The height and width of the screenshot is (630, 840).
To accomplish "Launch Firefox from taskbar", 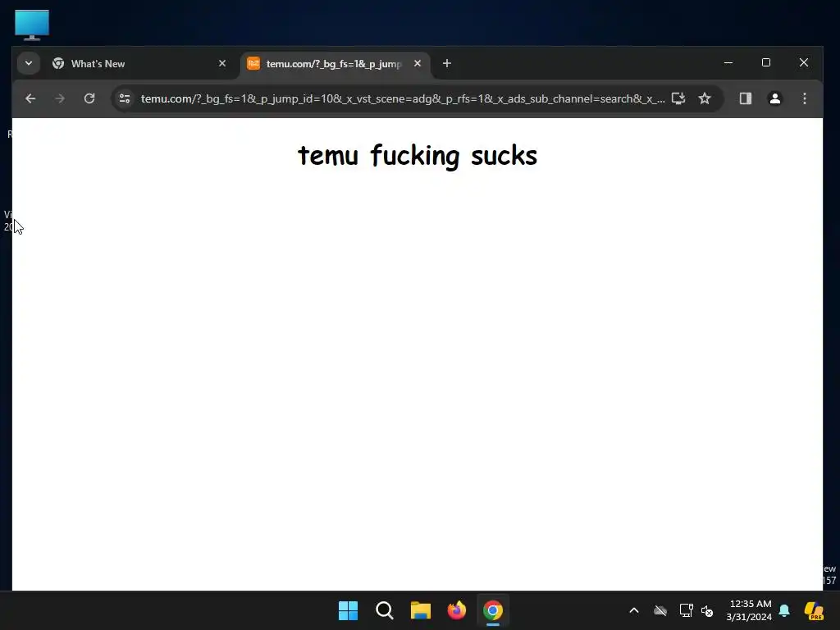I will click(x=456, y=610).
